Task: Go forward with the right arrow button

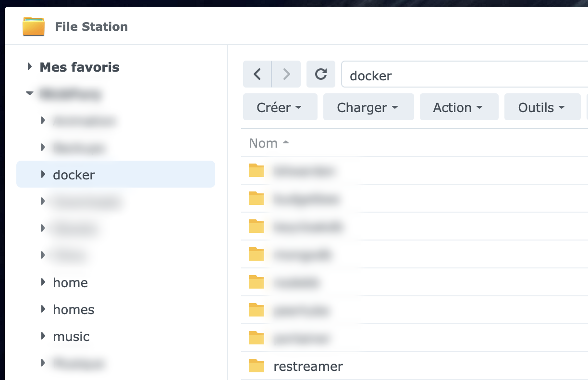Action: [x=286, y=74]
